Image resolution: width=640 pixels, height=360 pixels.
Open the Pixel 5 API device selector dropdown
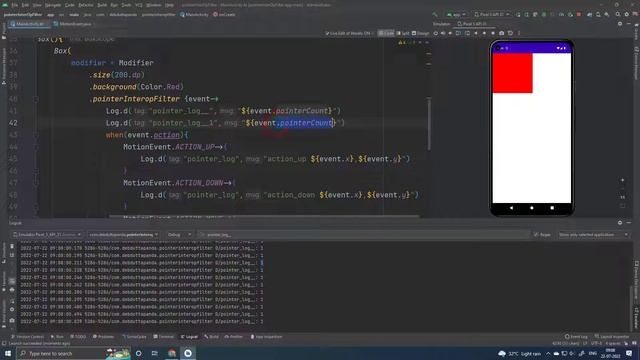tap(491, 14)
